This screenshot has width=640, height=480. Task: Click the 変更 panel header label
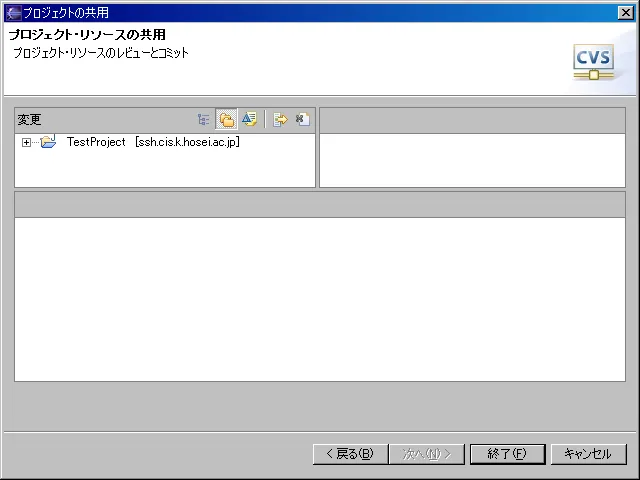point(30,120)
